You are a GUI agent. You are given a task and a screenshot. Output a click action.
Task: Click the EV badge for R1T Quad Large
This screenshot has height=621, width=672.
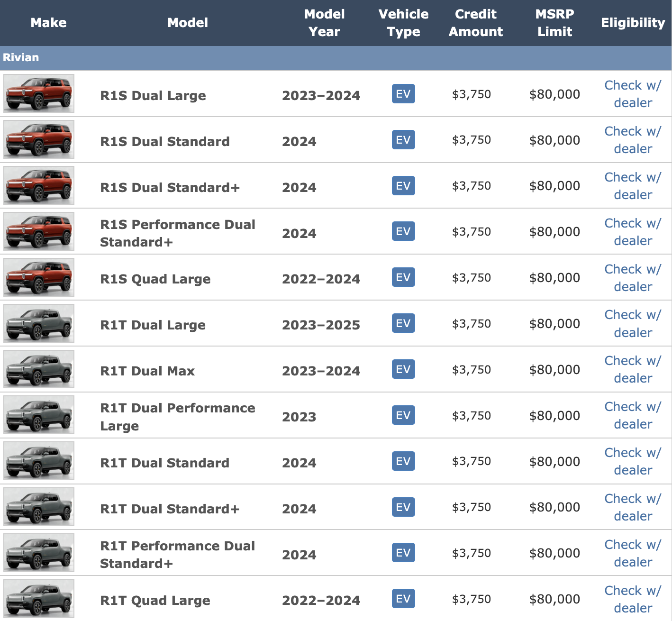point(403,599)
